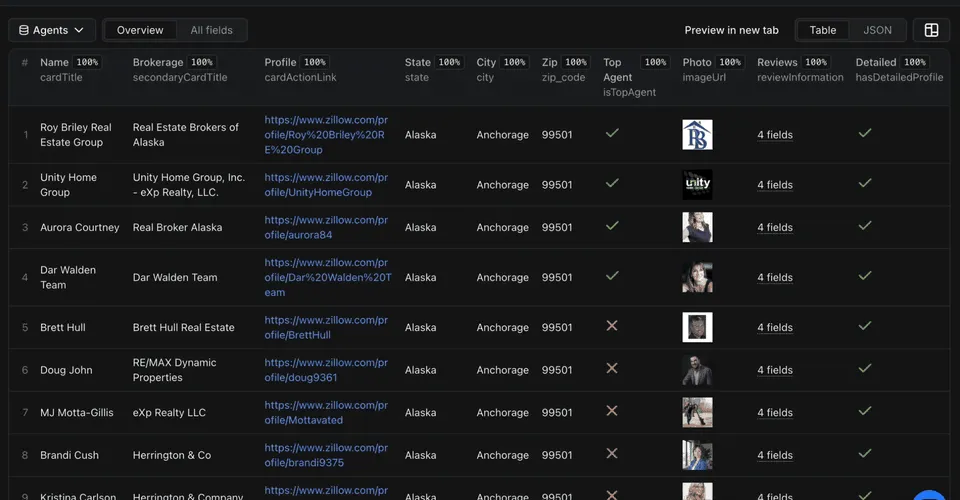Click Unity Home Group logo photo
The height and width of the screenshot is (500, 960).
[x=697, y=185]
